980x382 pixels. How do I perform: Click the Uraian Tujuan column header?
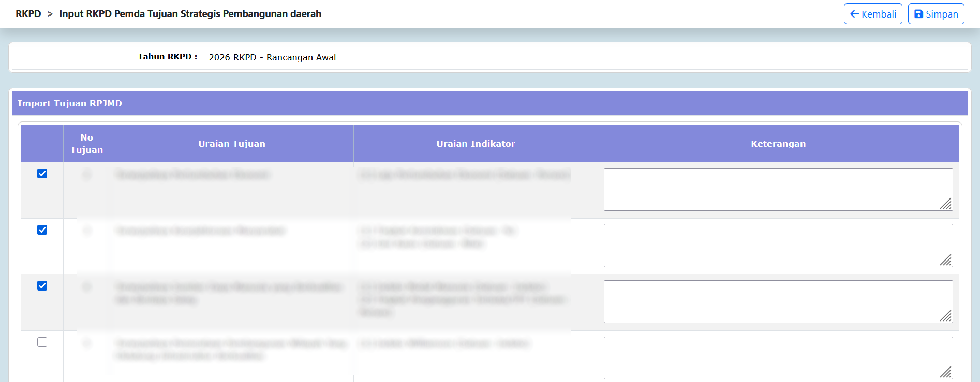pos(231,144)
